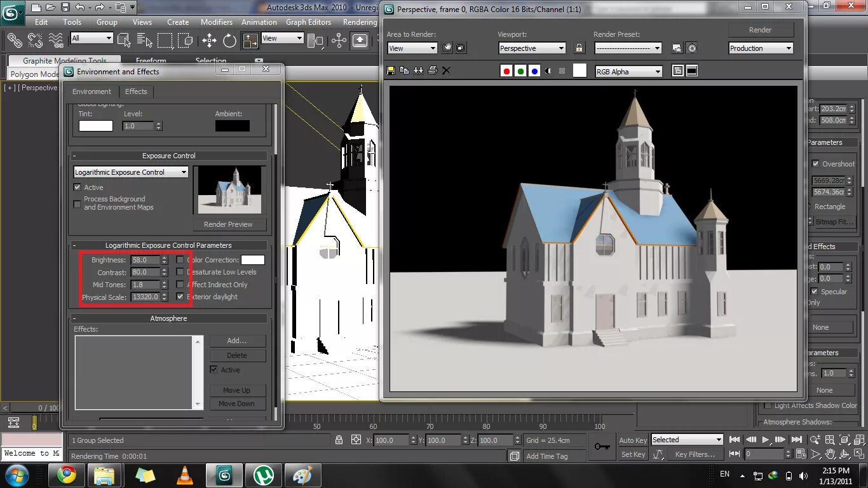
Task: Click the Render button
Action: pyautogui.click(x=761, y=30)
